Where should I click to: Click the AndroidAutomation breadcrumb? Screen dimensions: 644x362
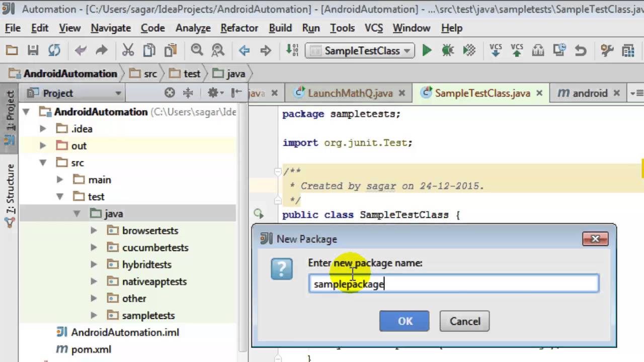tap(63, 73)
